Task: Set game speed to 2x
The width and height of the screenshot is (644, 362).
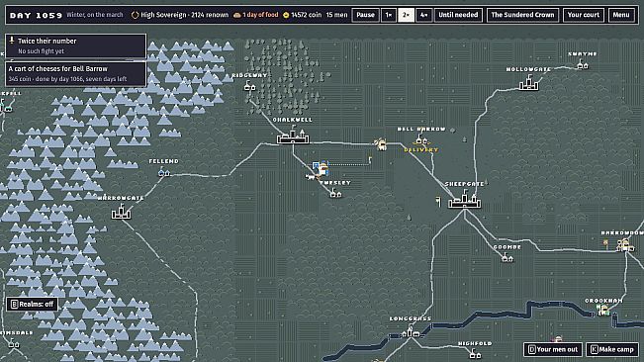Action: click(x=406, y=15)
